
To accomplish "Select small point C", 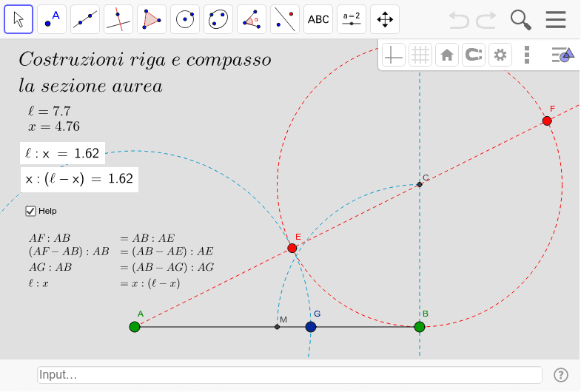I will click(420, 184).
